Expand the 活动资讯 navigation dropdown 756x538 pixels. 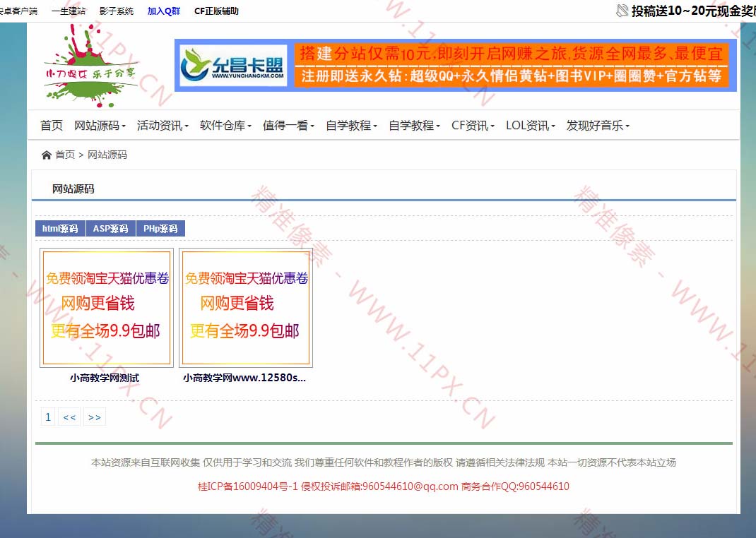click(163, 126)
